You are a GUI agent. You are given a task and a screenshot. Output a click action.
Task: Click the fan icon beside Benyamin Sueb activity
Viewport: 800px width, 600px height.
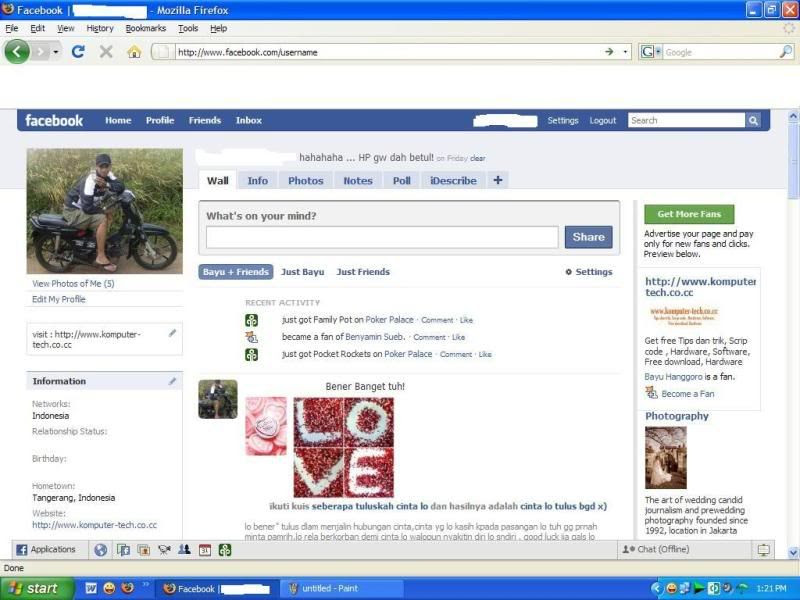(x=252, y=337)
